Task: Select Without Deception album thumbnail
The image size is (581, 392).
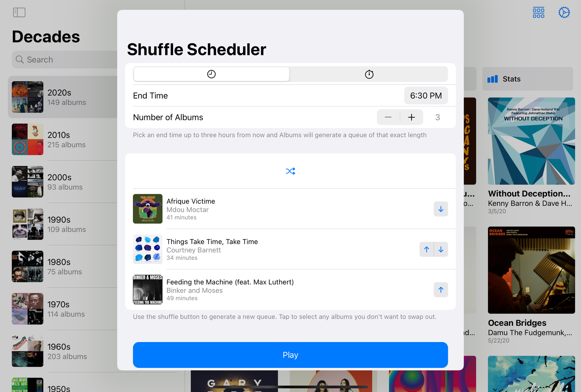Action: point(531,141)
